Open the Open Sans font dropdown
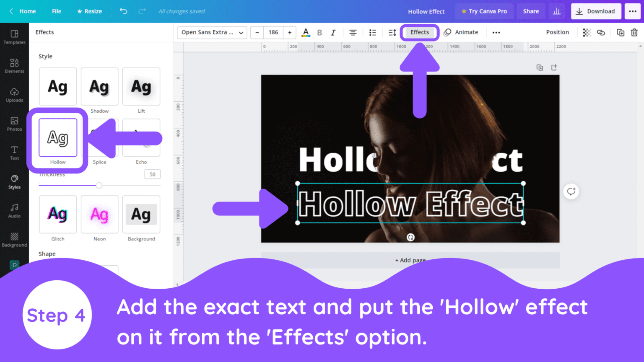 211,32
